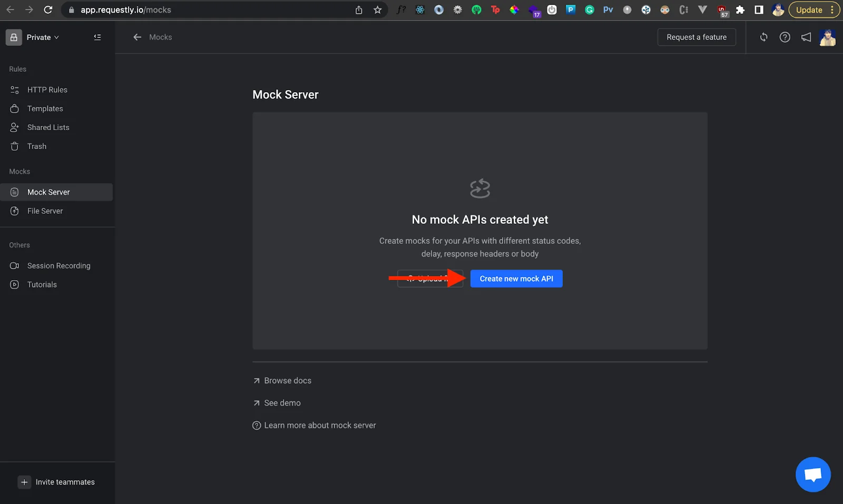Click the browser side panel icon

tap(759, 10)
